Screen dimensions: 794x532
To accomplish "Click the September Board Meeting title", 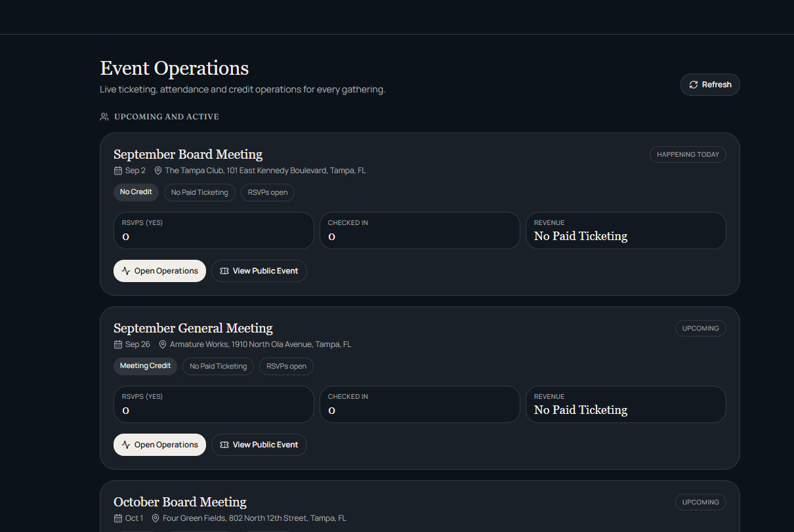I will pyautogui.click(x=188, y=154).
